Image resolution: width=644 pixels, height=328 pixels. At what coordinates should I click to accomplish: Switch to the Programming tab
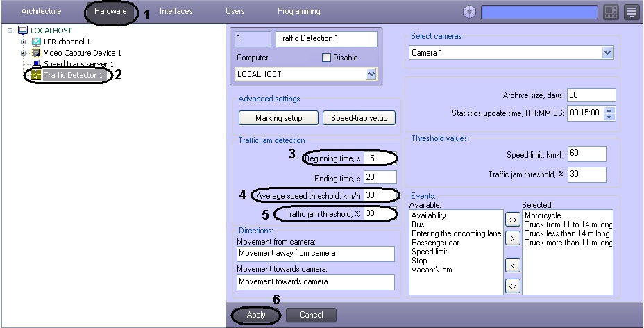tap(298, 11)
